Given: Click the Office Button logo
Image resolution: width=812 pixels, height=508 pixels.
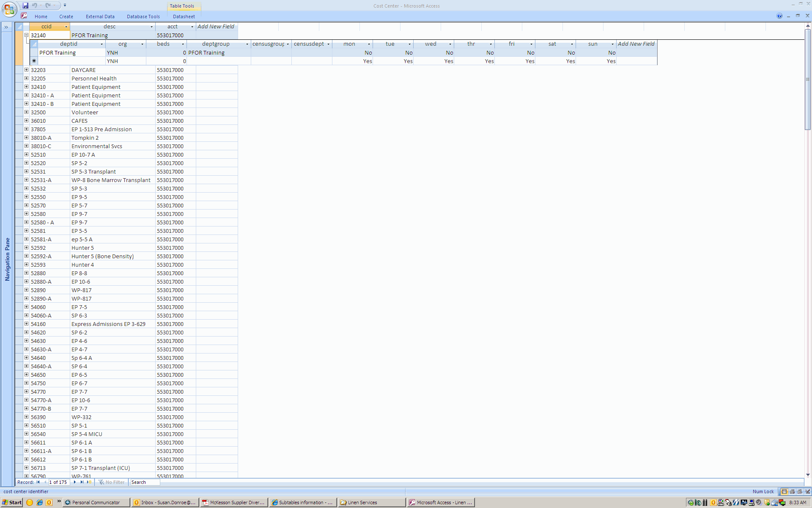Looking at the screenshot, I should [9, 8].
